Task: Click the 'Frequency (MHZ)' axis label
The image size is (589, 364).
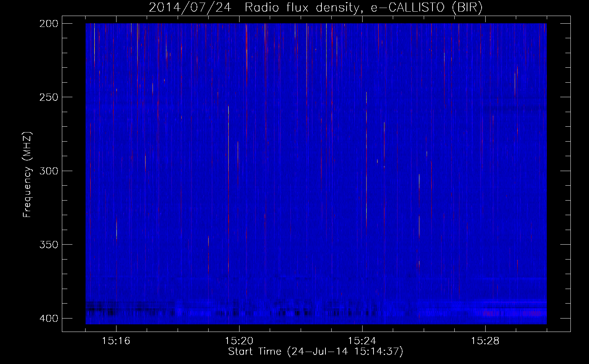Action: [x=27, y=175]
